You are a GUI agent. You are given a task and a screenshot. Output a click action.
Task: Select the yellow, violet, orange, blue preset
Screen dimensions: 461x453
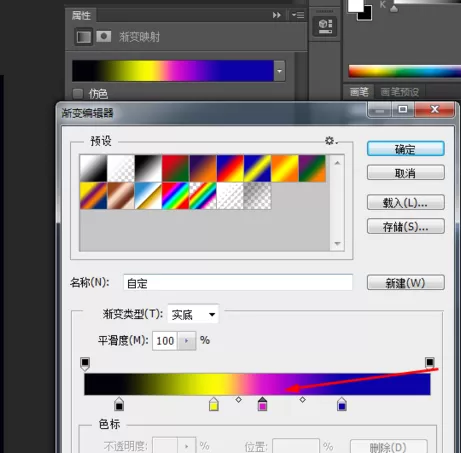coord(93,196)
